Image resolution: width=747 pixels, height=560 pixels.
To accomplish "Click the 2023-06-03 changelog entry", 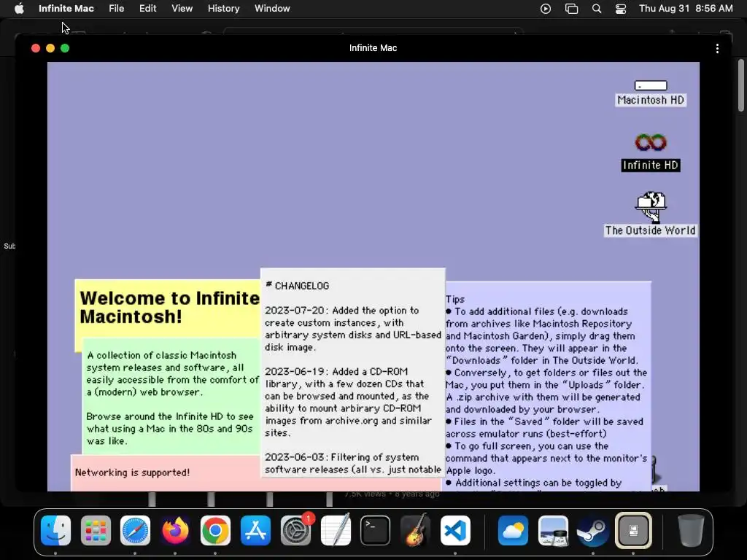I will coord(353,463).
